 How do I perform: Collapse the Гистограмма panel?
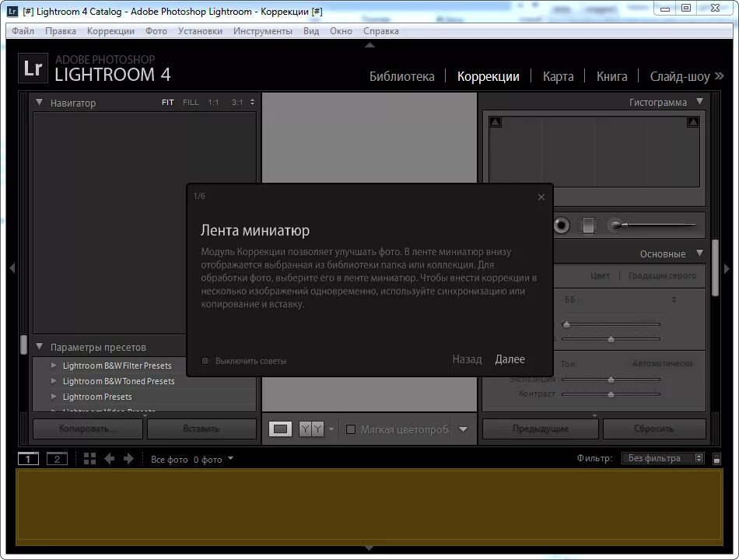click(700, 101)
